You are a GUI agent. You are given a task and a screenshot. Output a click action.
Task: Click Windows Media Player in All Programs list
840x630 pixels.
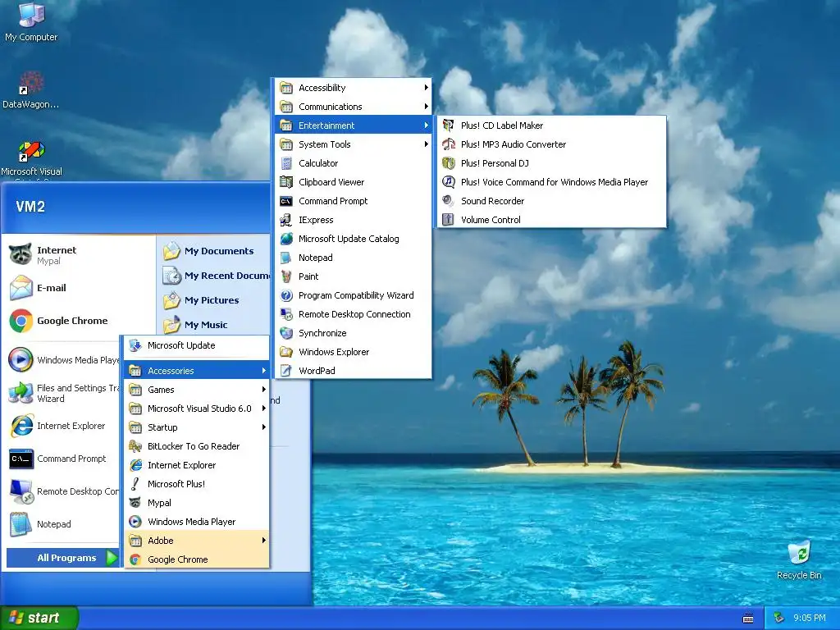point(197,522)
